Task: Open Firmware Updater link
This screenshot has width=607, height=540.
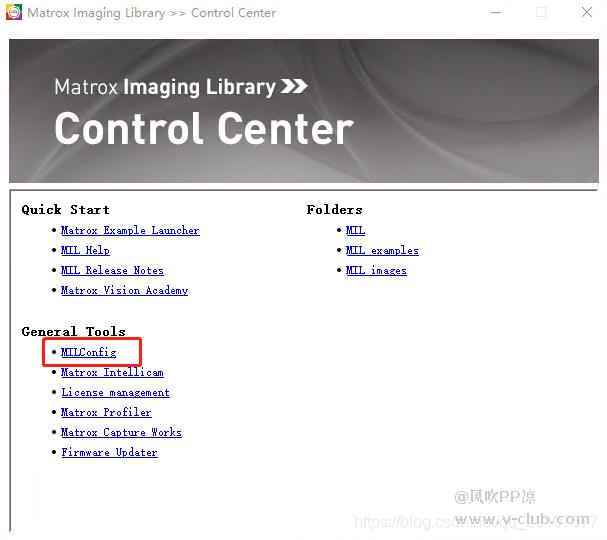Action: (110, 453)
